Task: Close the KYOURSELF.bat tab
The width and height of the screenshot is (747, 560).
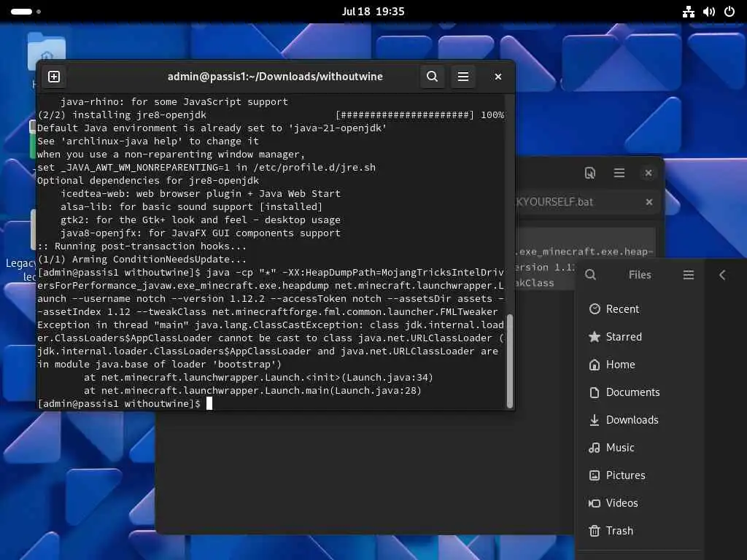Action: [649, 202]
